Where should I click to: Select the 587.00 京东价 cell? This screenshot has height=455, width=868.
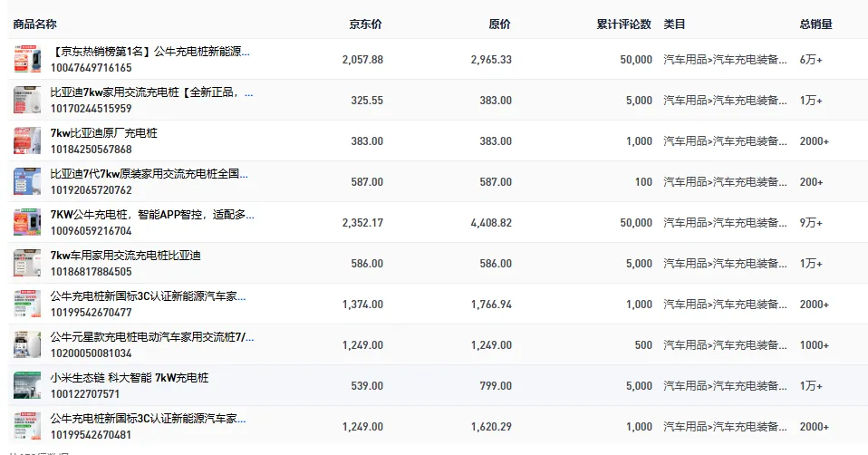tap(367, 182)
